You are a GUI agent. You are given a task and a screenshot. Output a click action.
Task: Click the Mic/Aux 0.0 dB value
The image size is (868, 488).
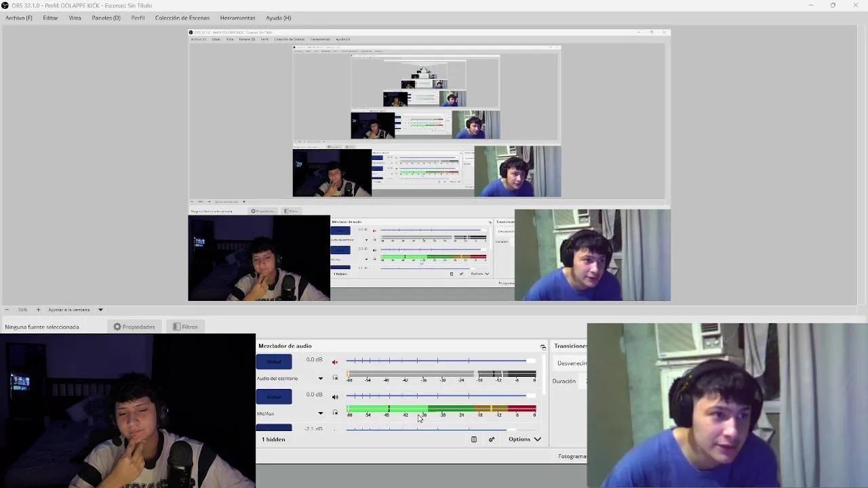tap(314, 394)
